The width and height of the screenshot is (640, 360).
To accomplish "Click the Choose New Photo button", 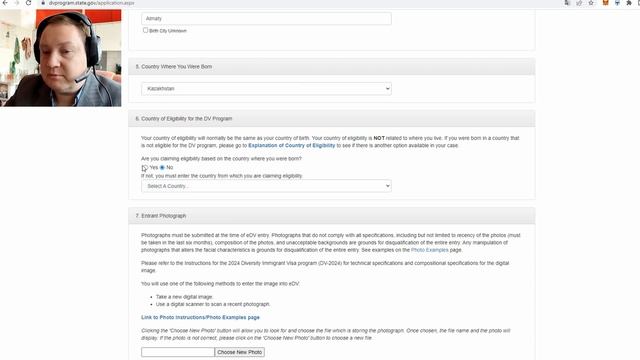I will (240, 352).
